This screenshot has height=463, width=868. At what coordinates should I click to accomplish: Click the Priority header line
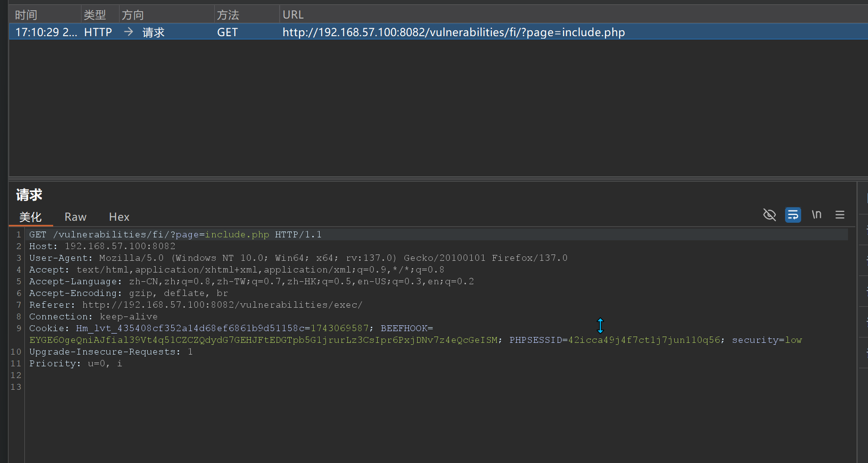point(76,363)
